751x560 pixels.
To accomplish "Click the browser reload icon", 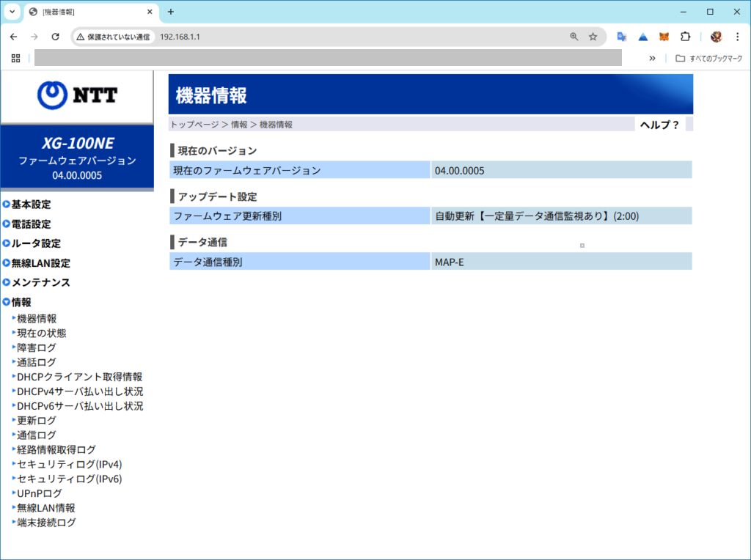I will pyautogui.click(x=55, y=37).
